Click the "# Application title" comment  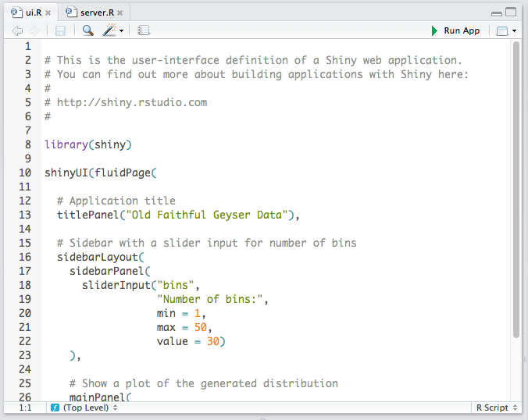point(116,201)
